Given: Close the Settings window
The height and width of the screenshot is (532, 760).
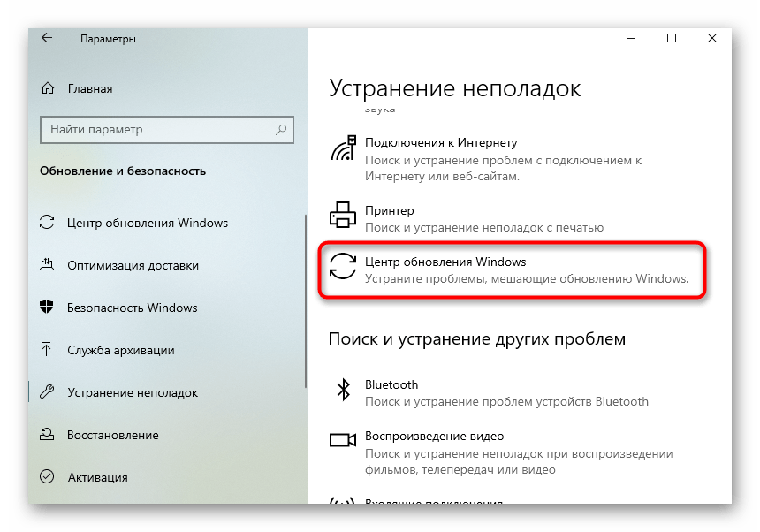Looking at the screenshot, I should click(x=712, y=38).
